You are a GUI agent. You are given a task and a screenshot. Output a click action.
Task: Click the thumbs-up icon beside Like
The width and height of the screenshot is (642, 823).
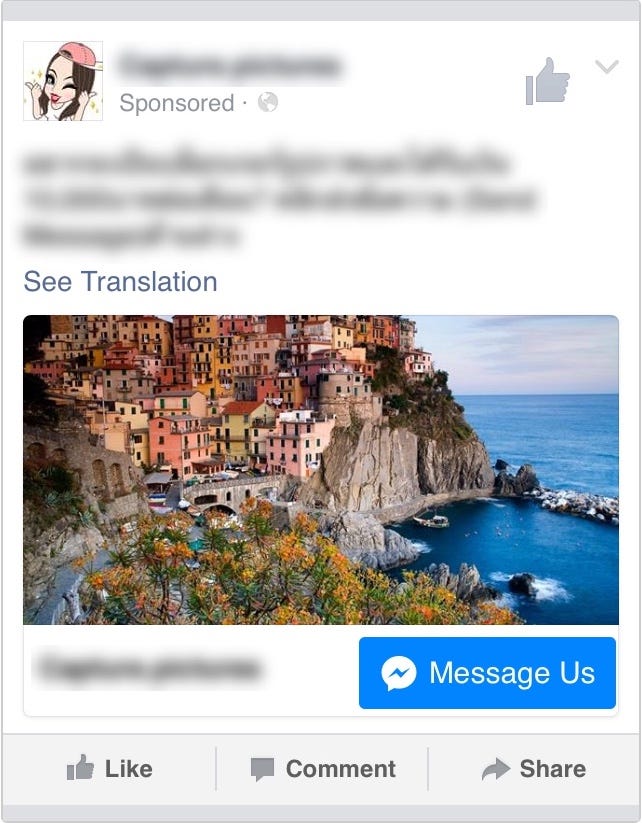point(80,768)
